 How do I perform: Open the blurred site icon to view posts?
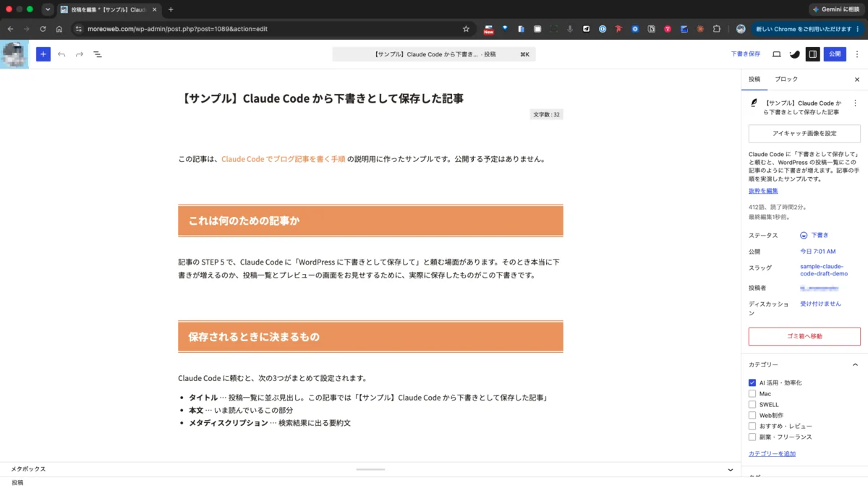(14, 54)
